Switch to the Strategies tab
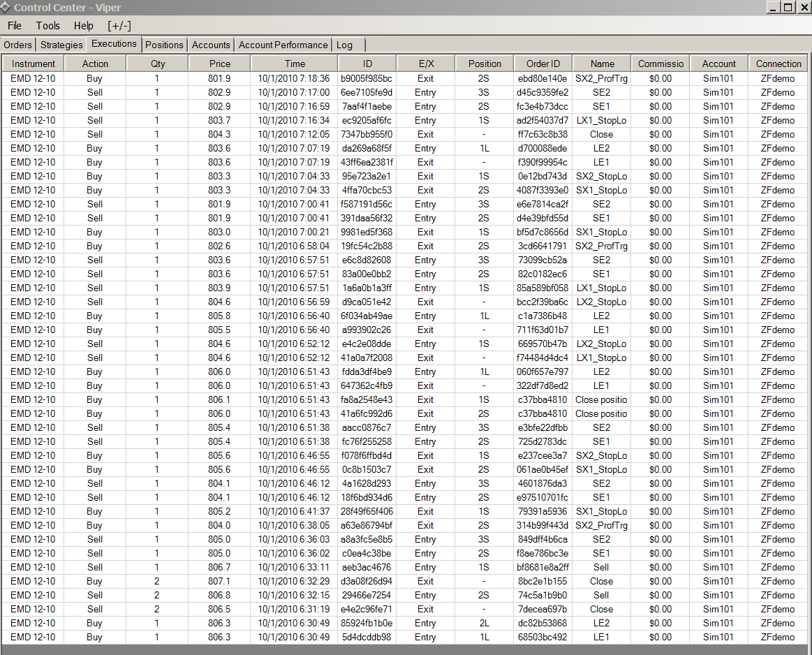This screenshot has height=655, width=812. coord(61,45)
